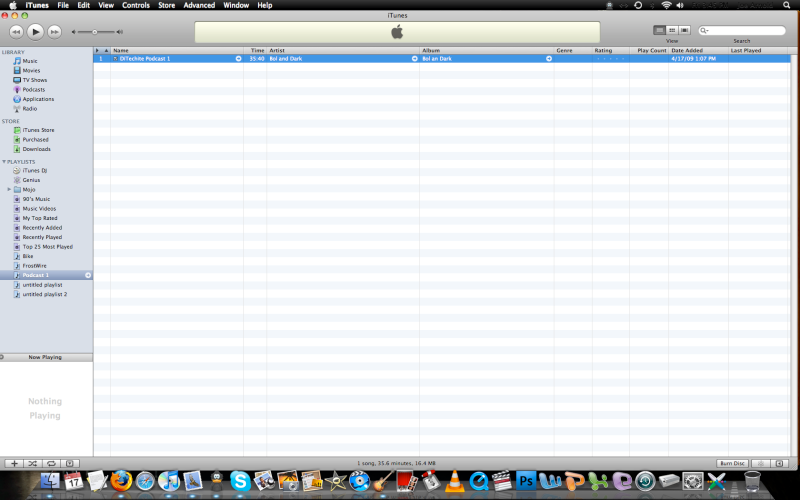Toggle repeat playback
This screenshot has width=800, height=500.
[51, 463]
